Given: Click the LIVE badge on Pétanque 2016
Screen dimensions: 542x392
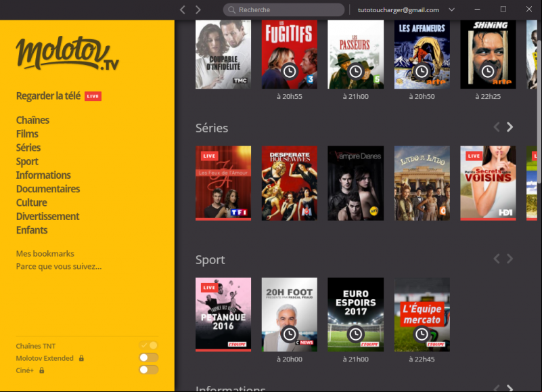Looking at the screenshot, I should click(x=209, y=288).
